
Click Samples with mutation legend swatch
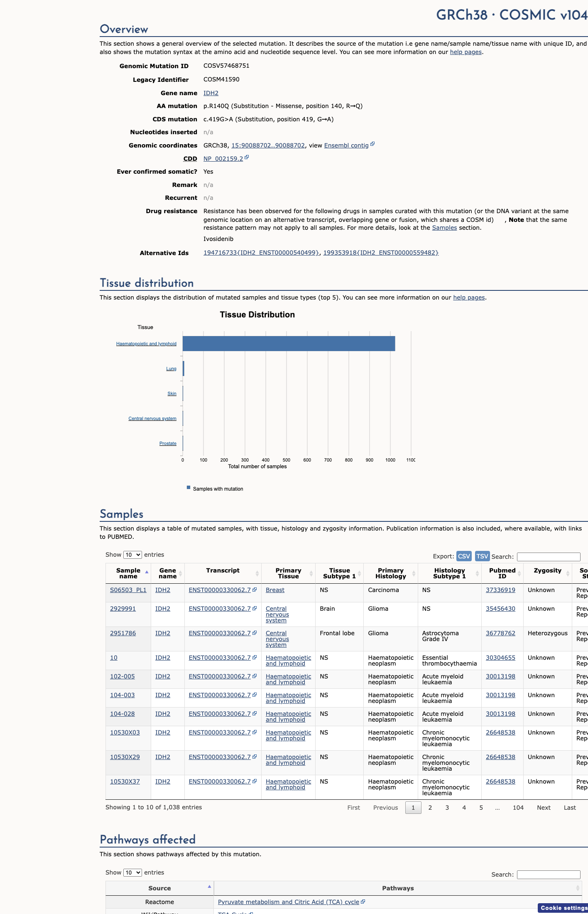tap(189, 487)
